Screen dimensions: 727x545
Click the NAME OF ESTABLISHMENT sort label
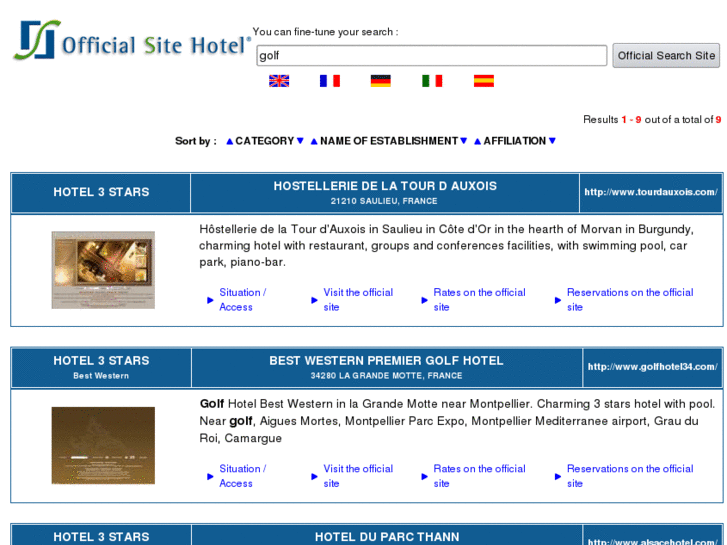(x=389, y=141)
